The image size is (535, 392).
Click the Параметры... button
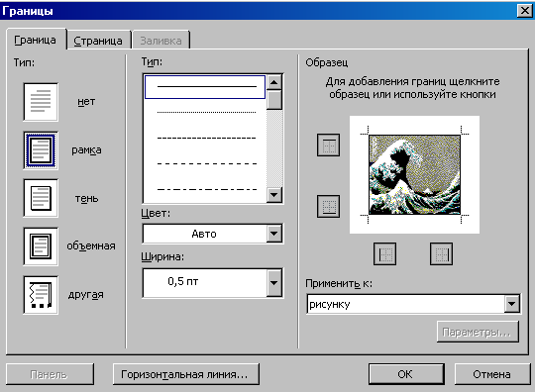tap(478, 332)
